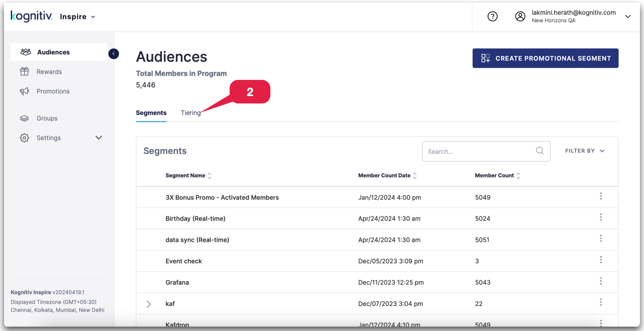Click date Dec/05/2023 3:09 pm
Image resolution: width=644 pixels, height=331 pixels.
[x=390, y=261]
